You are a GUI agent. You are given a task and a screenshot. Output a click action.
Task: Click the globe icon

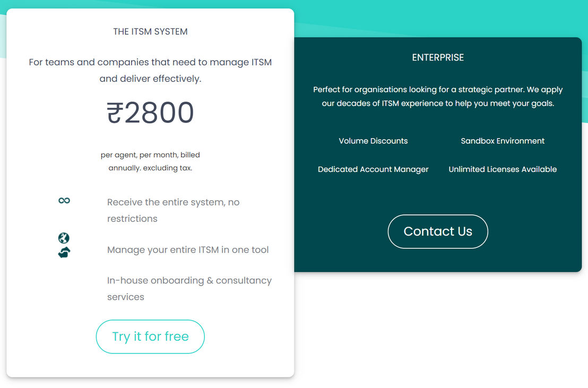pyautogui.click(x=64, y=238)
